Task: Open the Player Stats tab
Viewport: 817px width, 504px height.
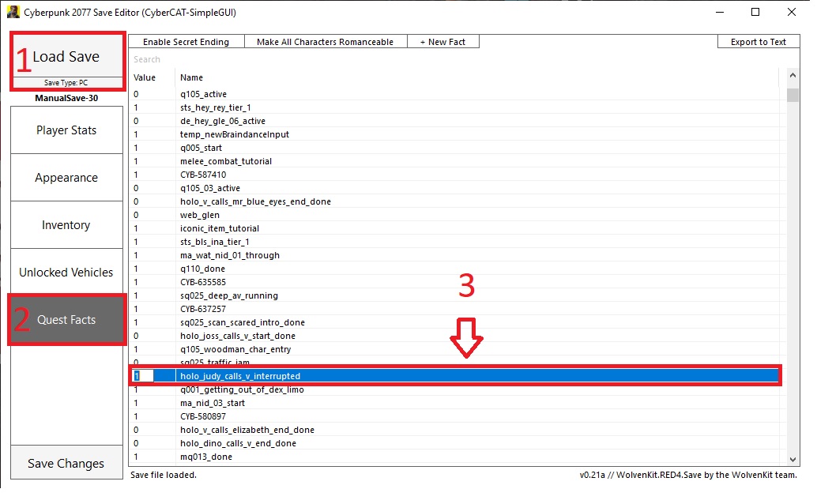Action: 66,130
